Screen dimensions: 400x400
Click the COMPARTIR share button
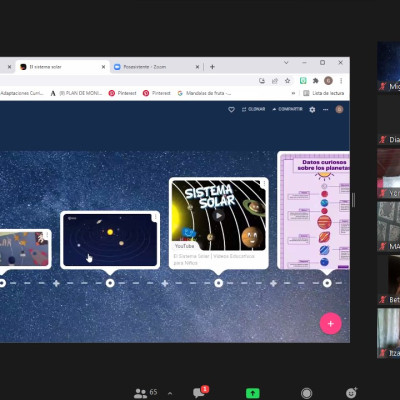coord(287,109)
